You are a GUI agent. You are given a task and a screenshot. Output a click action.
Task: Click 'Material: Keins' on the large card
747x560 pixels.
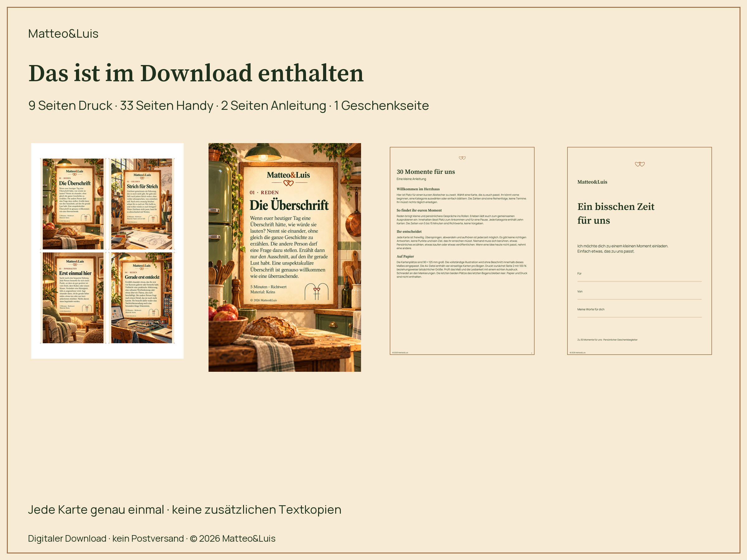click(262, 292)
